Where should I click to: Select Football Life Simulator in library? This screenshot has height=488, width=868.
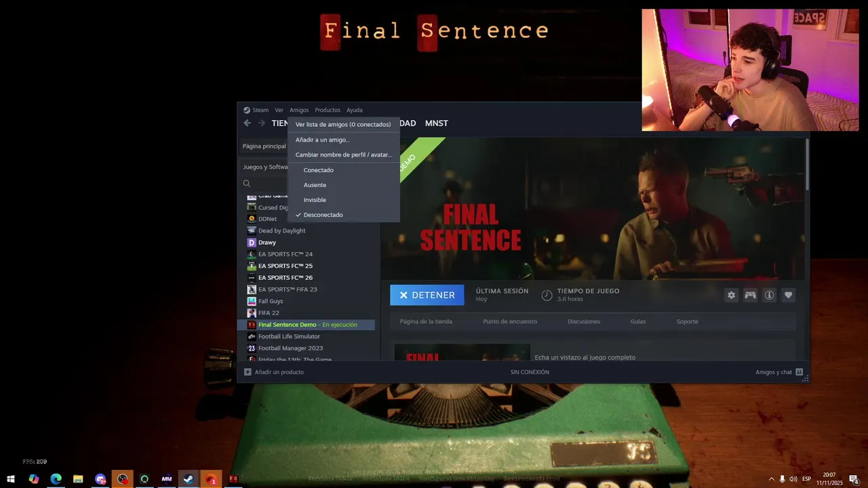[289, 336]
